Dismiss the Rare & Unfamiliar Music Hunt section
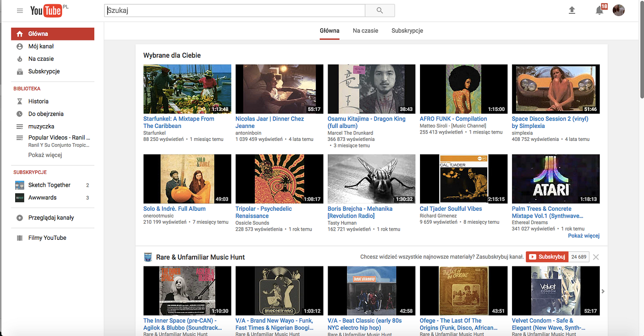 pyautogui.click(x=596, y=257)
